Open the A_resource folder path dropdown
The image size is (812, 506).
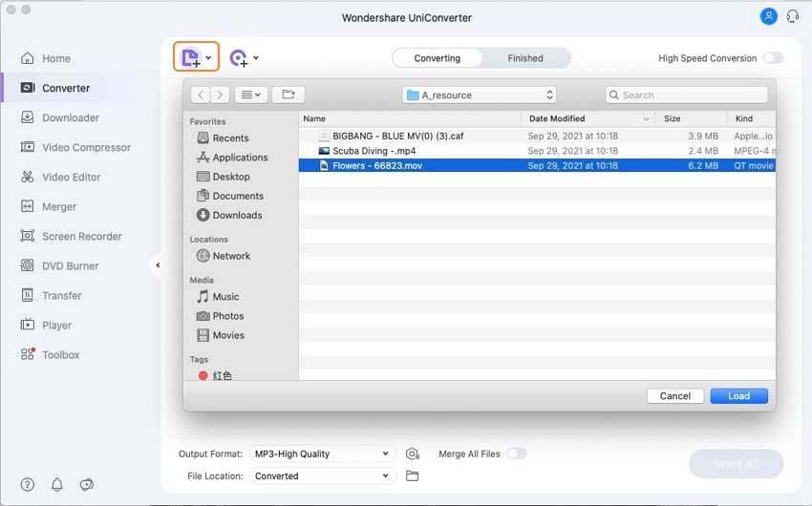pos(480,95)
